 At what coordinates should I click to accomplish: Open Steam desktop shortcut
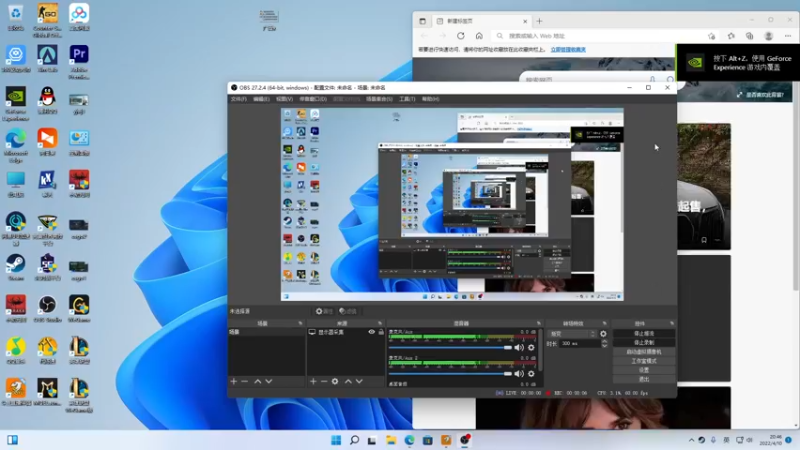[16, 268]
